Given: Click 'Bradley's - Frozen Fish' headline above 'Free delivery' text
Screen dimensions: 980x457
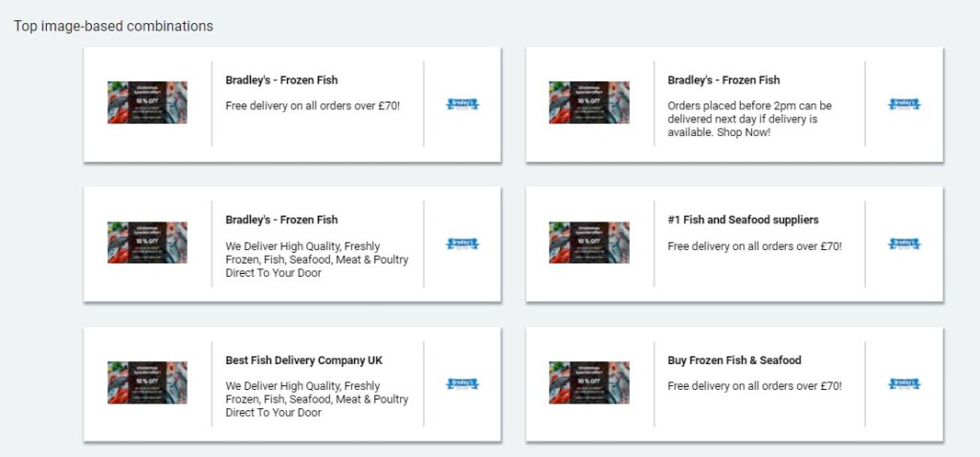Looking at the screenshot, I should coord(281,80).
